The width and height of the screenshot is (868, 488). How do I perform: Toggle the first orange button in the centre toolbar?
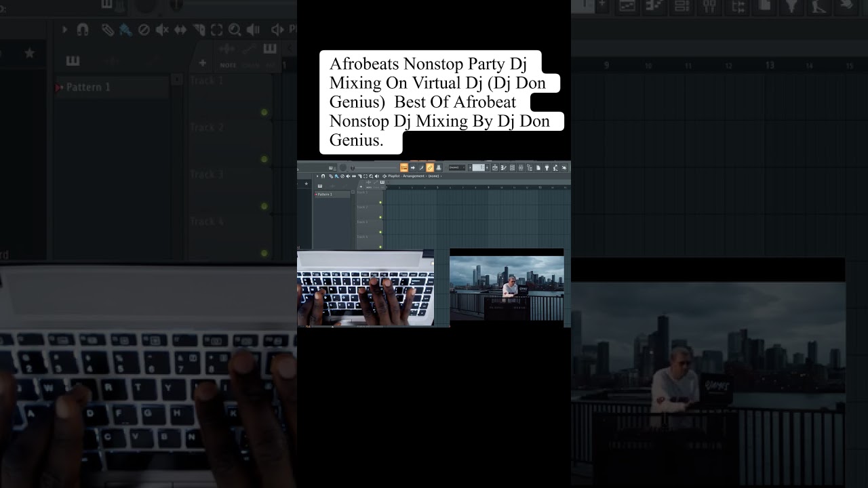404,167
